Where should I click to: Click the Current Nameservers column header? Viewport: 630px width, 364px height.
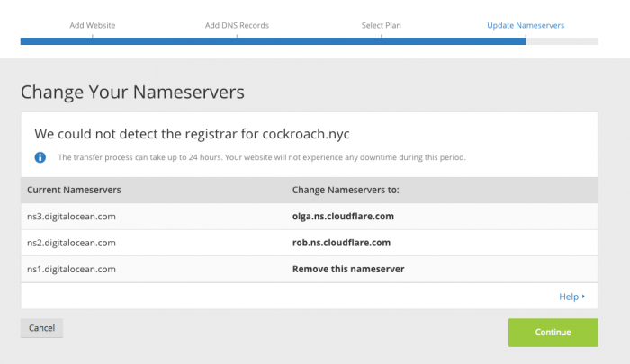(74, 190)
